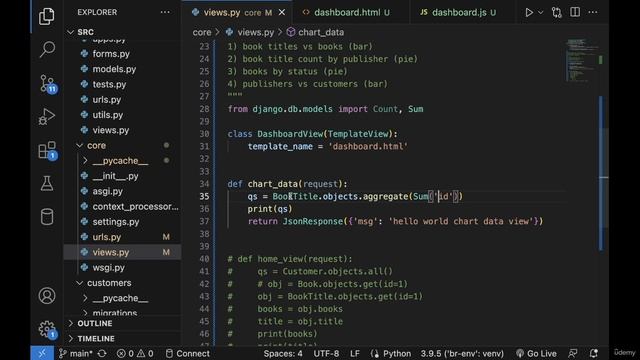Open the modified urls.py in core

click(107, 237)
